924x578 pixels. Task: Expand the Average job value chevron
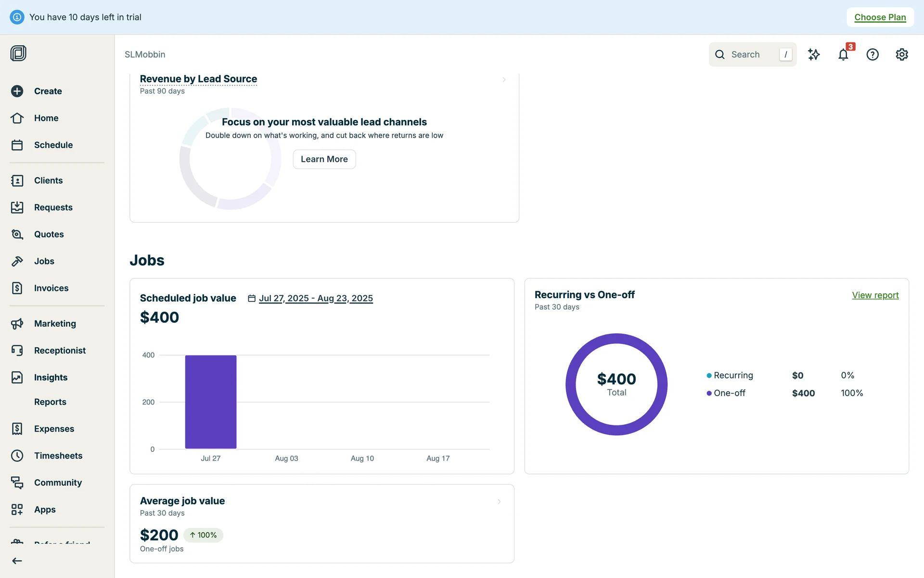coord(499,501)
